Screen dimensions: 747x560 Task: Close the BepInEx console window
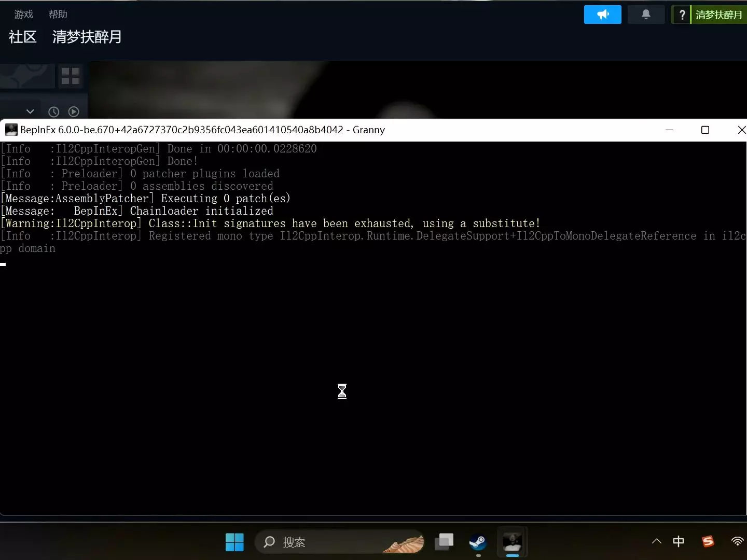[x=741, y=130]
